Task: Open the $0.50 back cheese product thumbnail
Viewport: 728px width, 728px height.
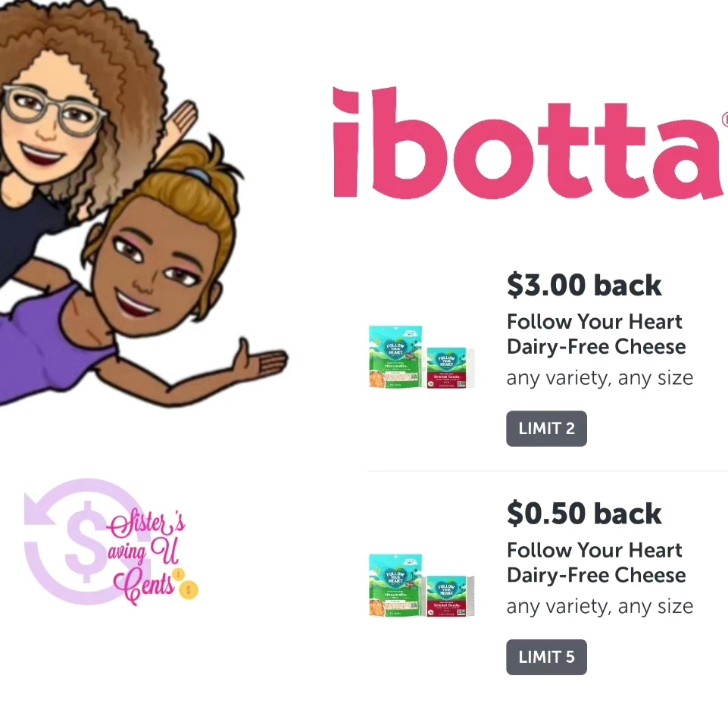Action: point(421,585)
